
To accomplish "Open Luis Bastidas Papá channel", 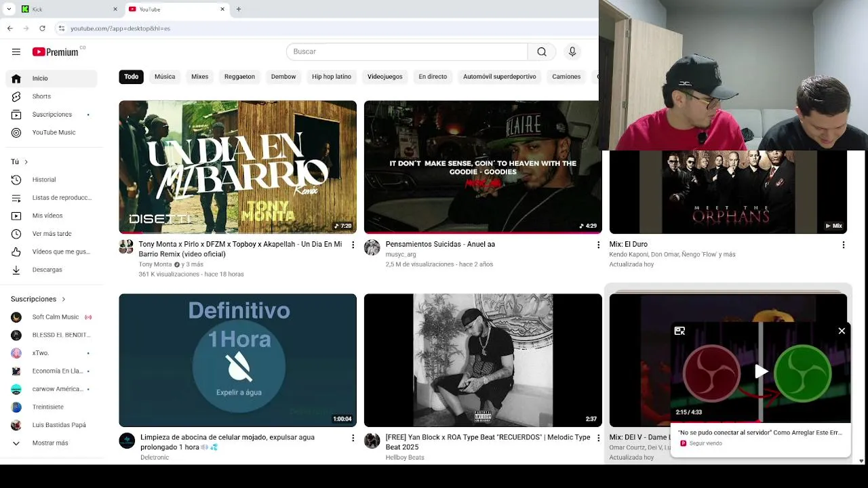I will point(52,425).
